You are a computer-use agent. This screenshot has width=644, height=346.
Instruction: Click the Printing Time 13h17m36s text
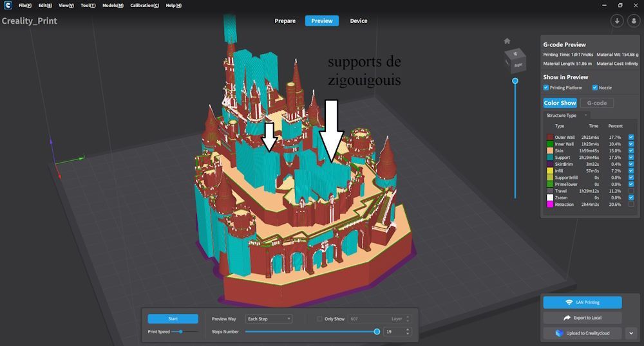(x=568, y=55)
